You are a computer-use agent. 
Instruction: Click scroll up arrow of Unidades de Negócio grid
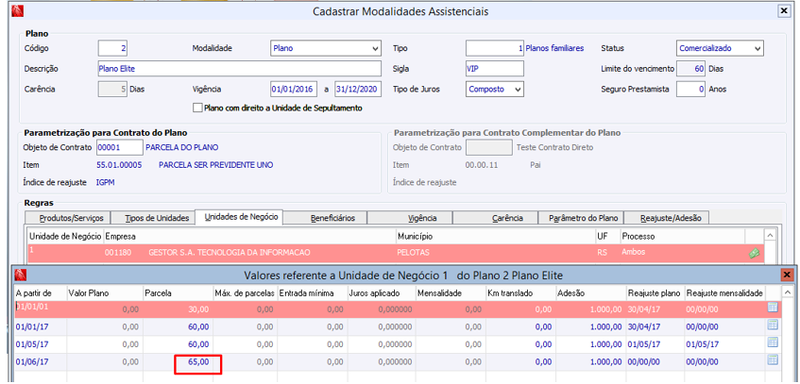pyautogui.click(x=770, y=236)
